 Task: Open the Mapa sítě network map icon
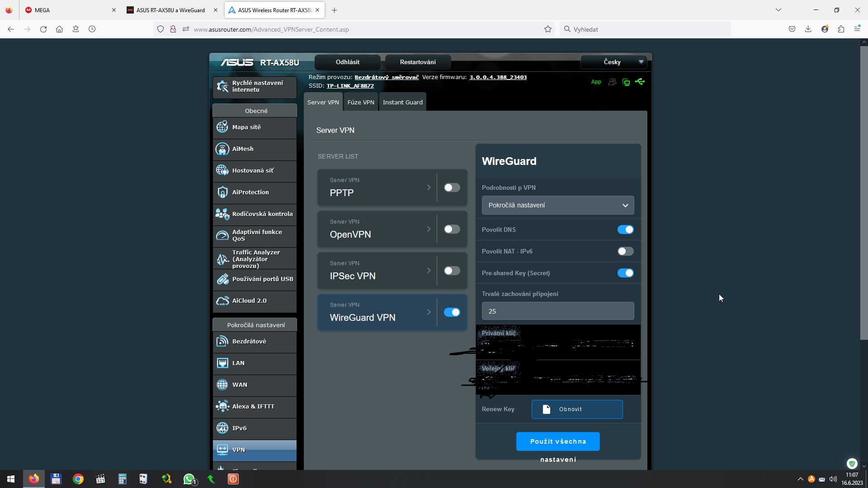coord(222,127)
